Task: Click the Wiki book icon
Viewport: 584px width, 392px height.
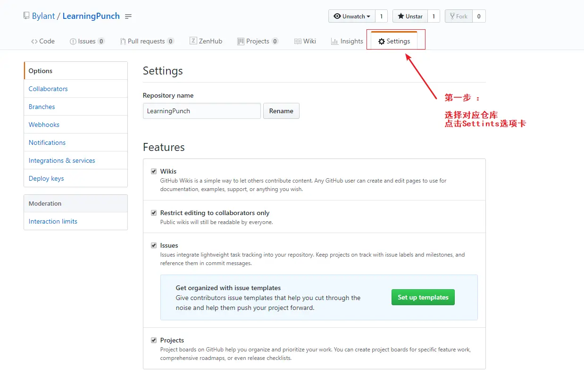Action: [298, 42]
